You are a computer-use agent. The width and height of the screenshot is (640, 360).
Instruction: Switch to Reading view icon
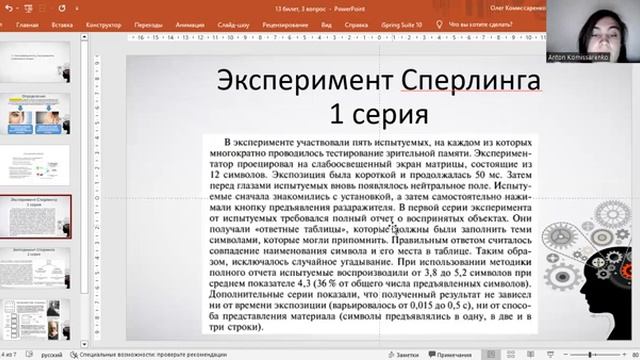(530, 354)
